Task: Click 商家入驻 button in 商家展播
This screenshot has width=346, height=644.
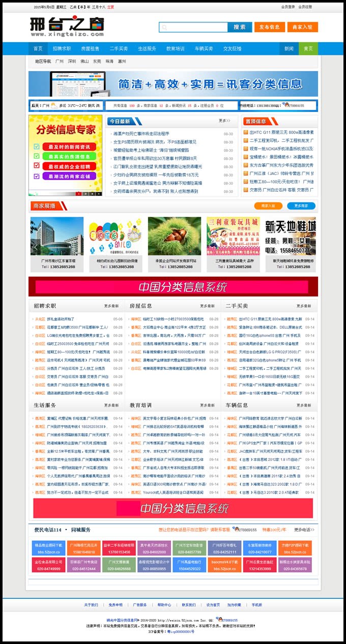Action: pyautogui.click(x=268, y=206)
